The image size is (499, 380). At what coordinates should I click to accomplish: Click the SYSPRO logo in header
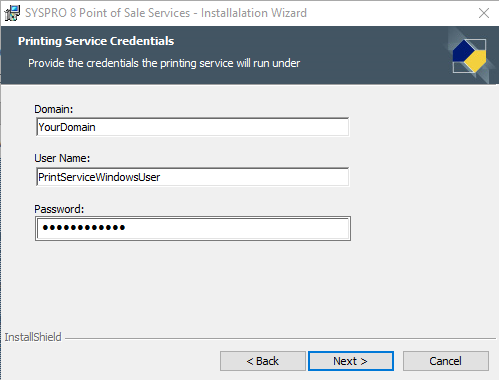pos(469,56)
